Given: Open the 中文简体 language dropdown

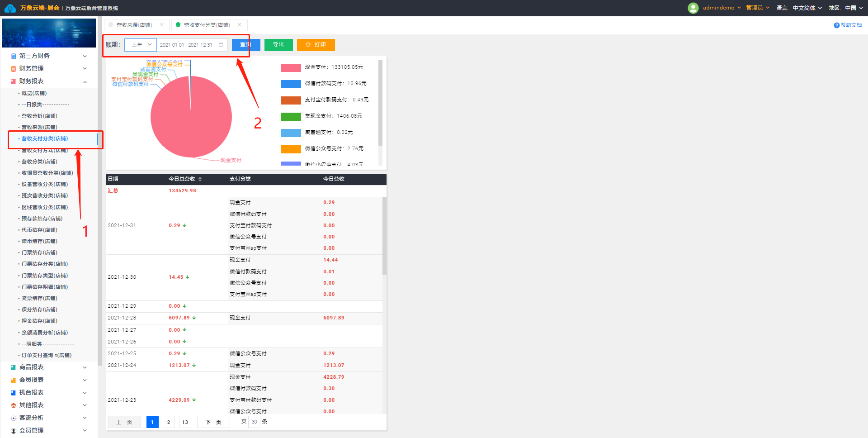Looking at the screenshot, I should (x=807, y=8).
